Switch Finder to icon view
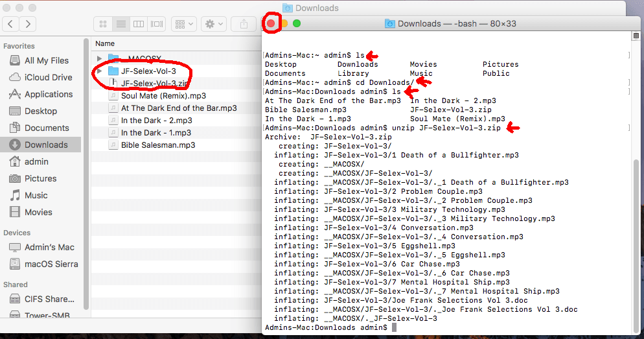 103,24
